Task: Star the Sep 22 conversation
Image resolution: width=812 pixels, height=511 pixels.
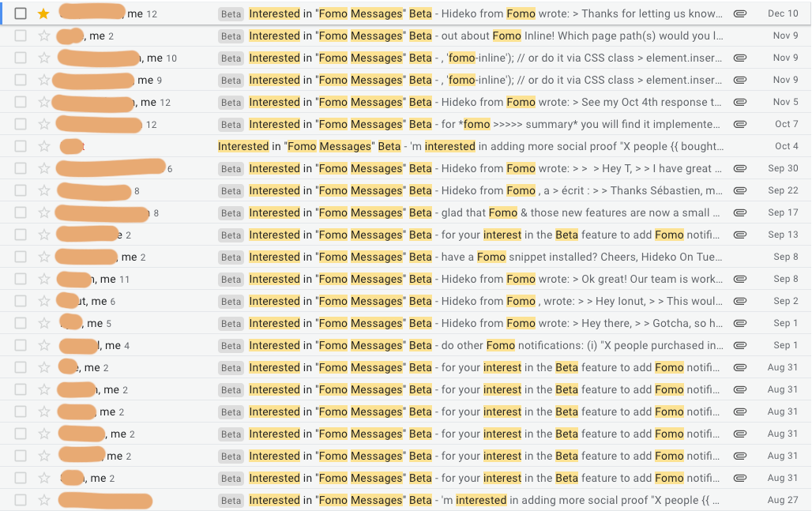Action: coord(43,190)
